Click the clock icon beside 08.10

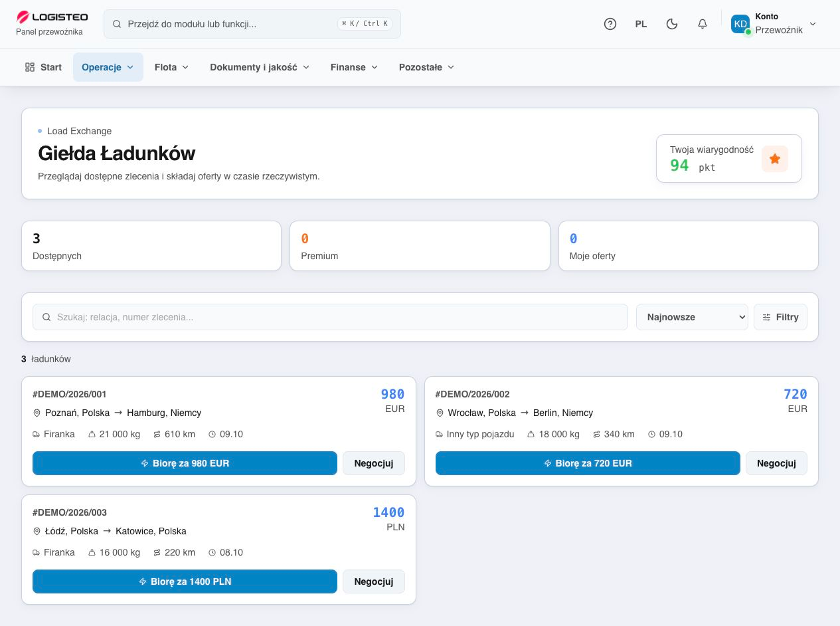[212, 553]
